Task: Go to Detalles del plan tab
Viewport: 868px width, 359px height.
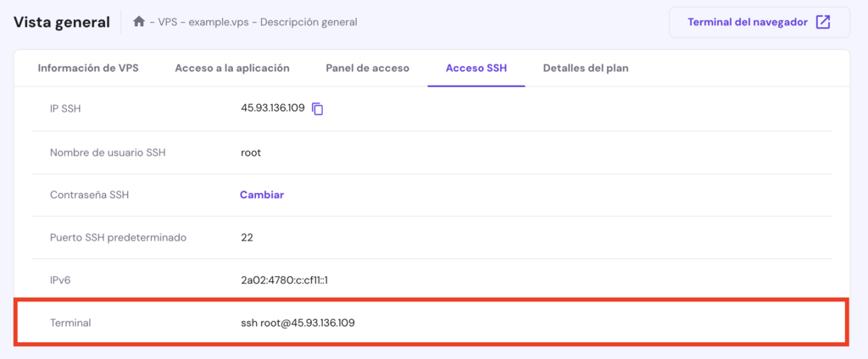Action: 586,68
